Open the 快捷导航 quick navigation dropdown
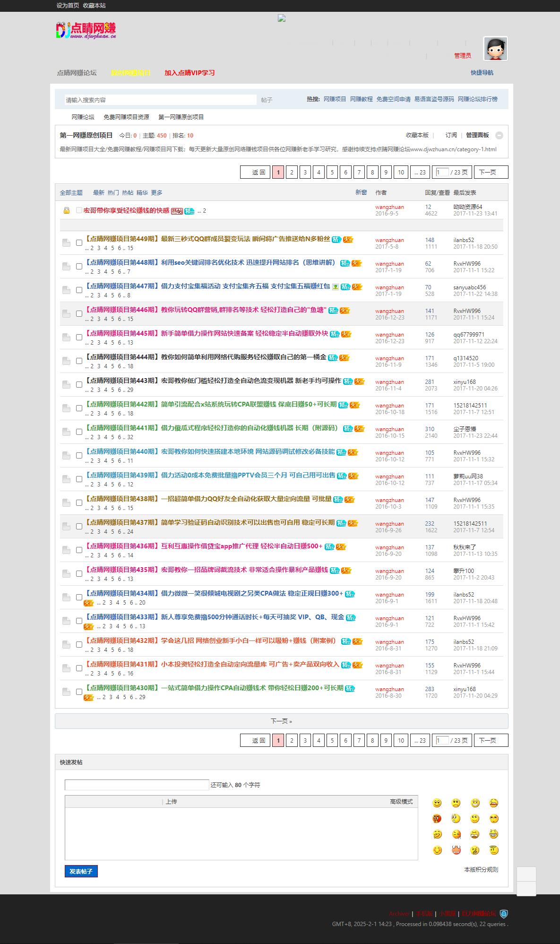The width and height of the screenshot is (560, 944). coord(482,73)
